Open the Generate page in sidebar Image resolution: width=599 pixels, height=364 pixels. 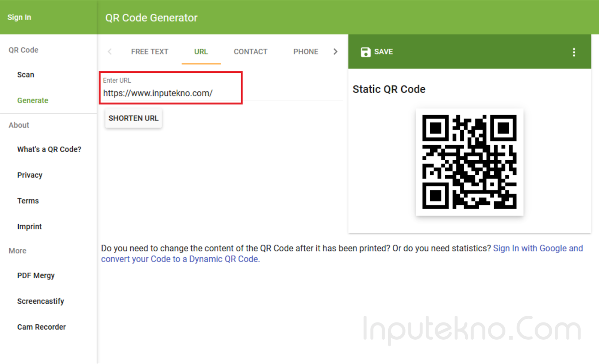(33, 100)
